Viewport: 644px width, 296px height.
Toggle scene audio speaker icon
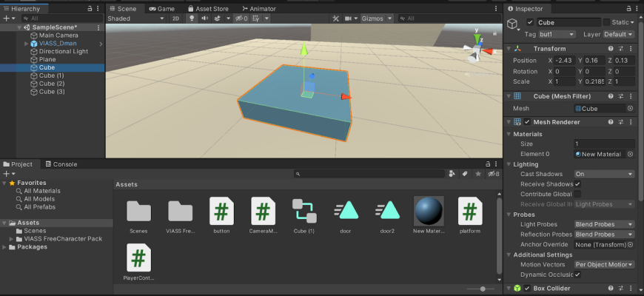[204, 18]
